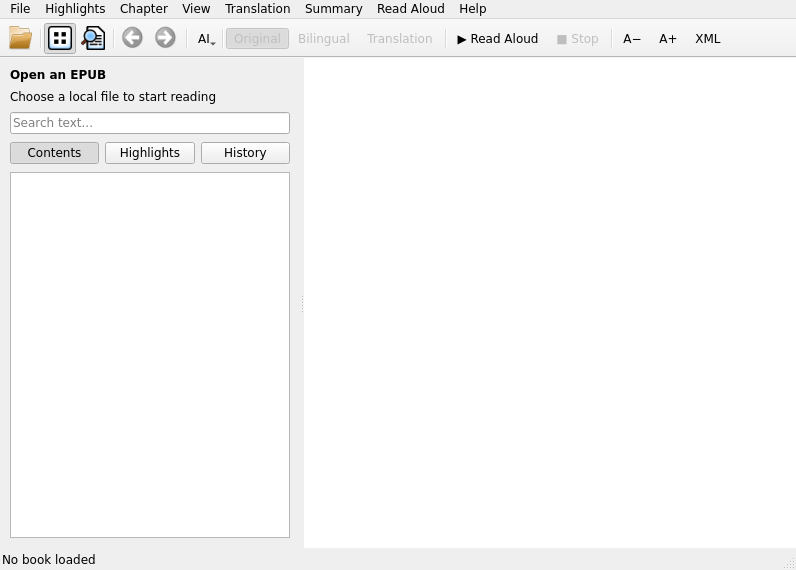Switch to Translation view mode
This screenshot has width=796, height=570.
(x=400, y=39)
